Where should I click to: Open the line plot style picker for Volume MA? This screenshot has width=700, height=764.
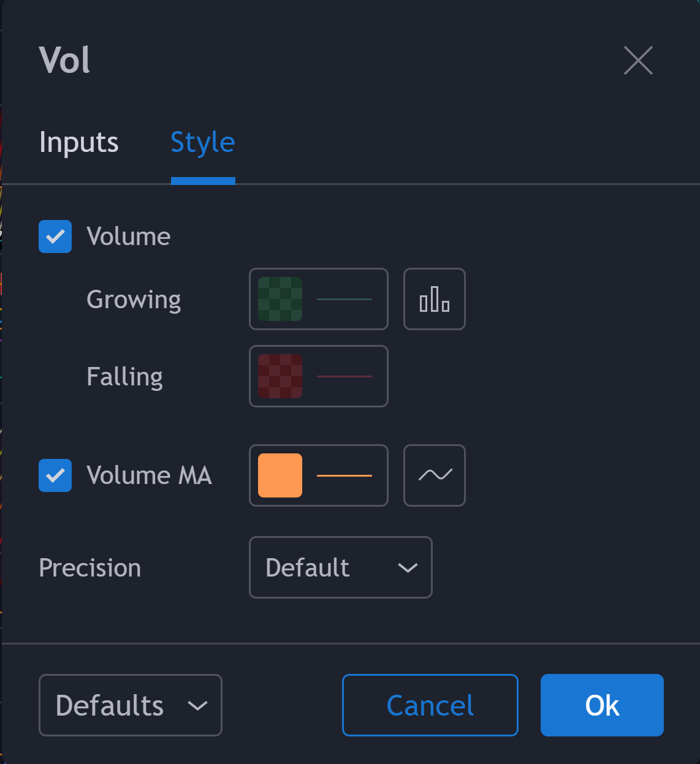point(434,475)
